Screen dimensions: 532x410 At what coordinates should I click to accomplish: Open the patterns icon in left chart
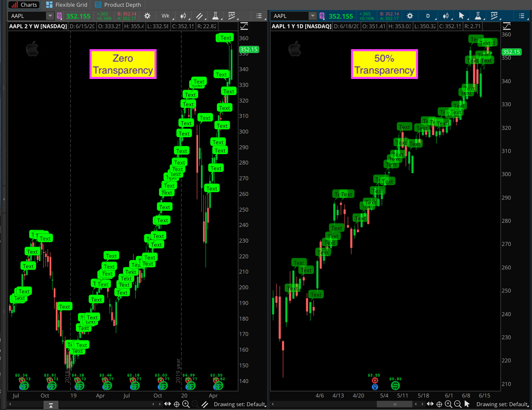coord(232,16)
